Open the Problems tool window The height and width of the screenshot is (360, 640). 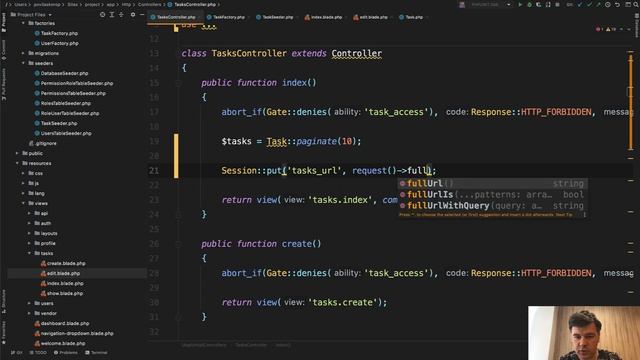65,353
